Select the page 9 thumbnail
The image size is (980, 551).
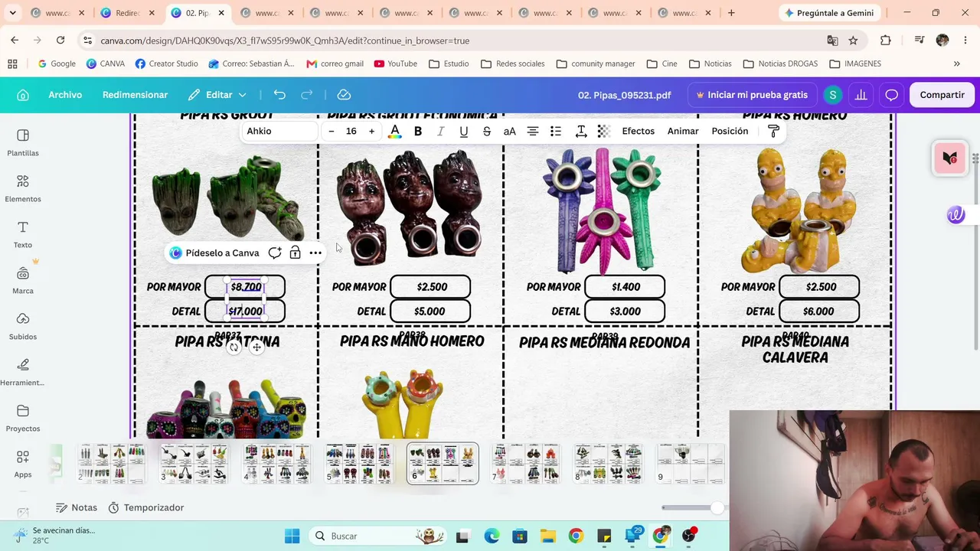tap(691, 464)
